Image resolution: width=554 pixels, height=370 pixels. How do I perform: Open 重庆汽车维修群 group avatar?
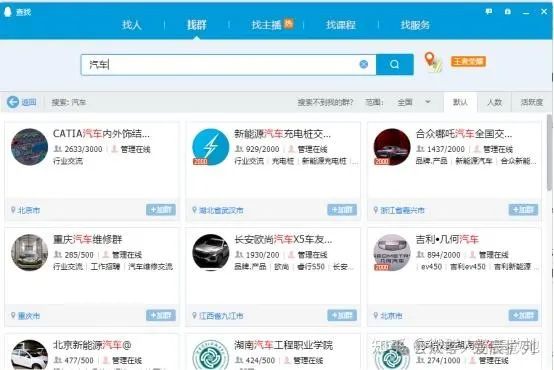click(29, 252)
